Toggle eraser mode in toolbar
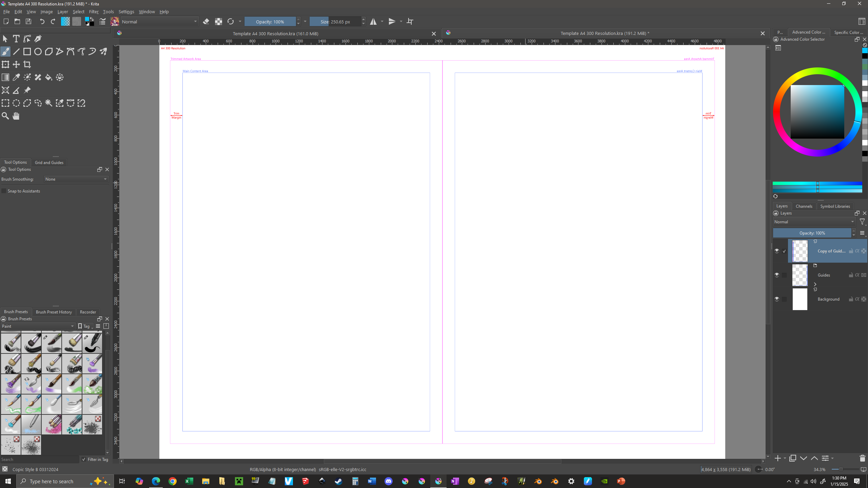 [x=206, y=22]
